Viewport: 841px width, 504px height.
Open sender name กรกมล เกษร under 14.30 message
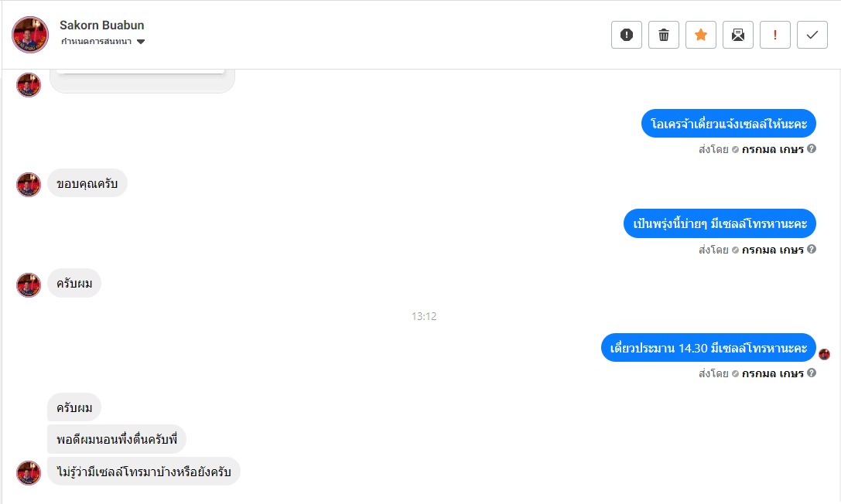[772, 373]
